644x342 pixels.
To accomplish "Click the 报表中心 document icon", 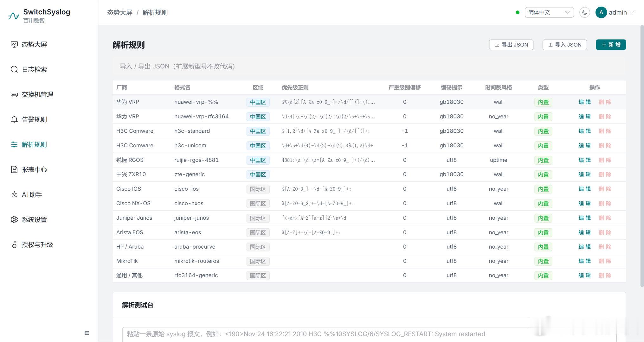I will [14, 169].
